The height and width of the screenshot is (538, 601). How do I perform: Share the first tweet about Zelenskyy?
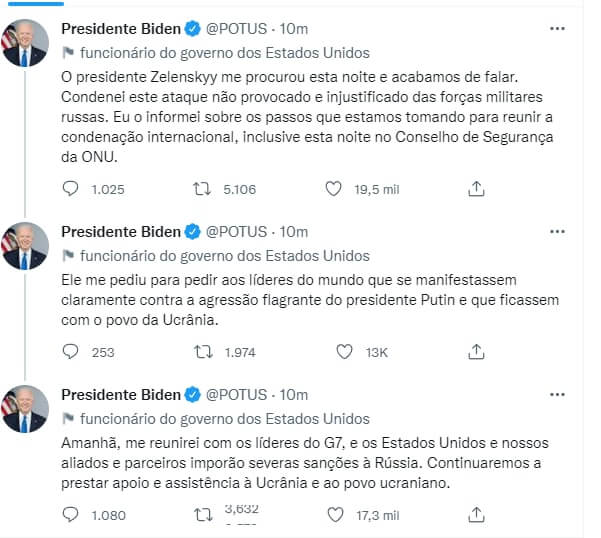tap(477, 188)
